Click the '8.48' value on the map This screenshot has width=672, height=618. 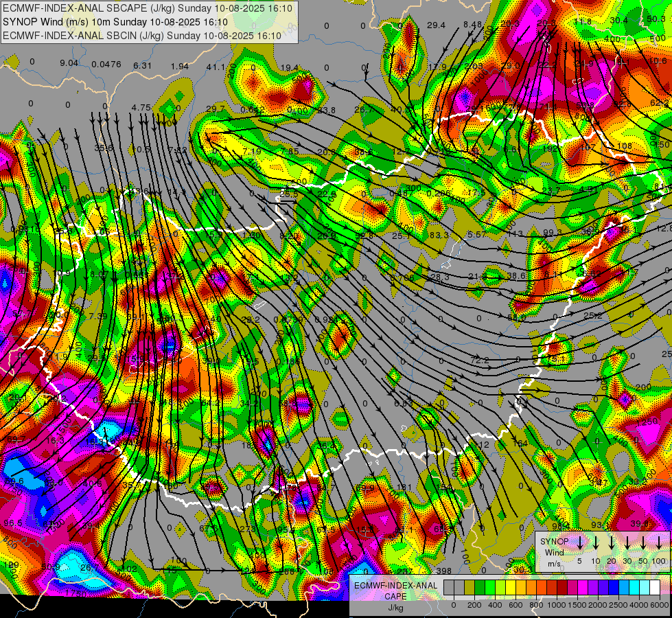[473, 25]
